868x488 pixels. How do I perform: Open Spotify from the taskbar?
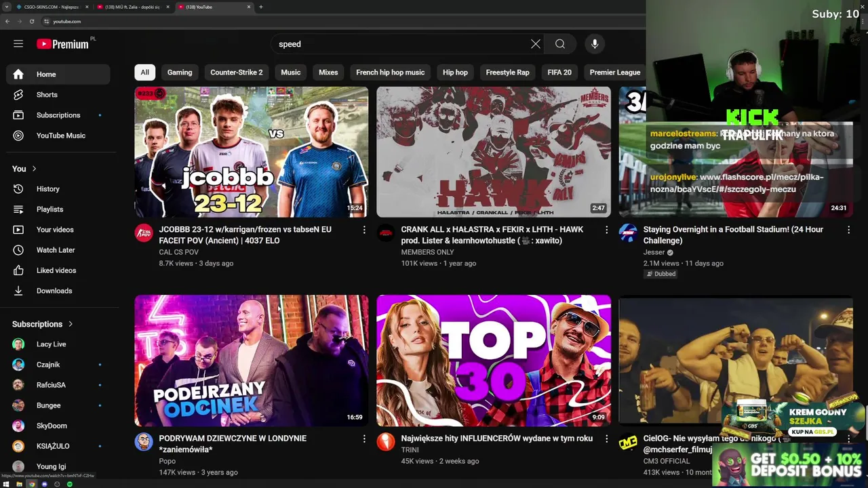click(x=69, y=484)
